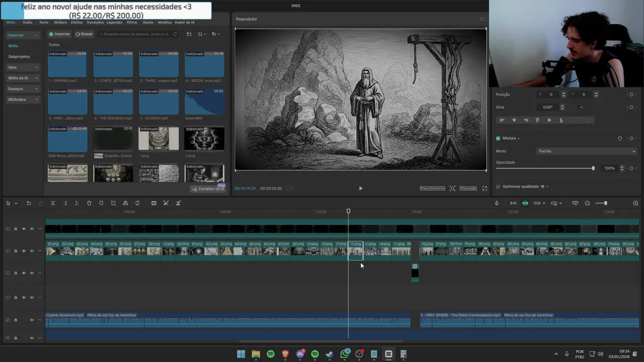Open the Efeitos tab
644x362 pixels.
(x=77, y=22)
